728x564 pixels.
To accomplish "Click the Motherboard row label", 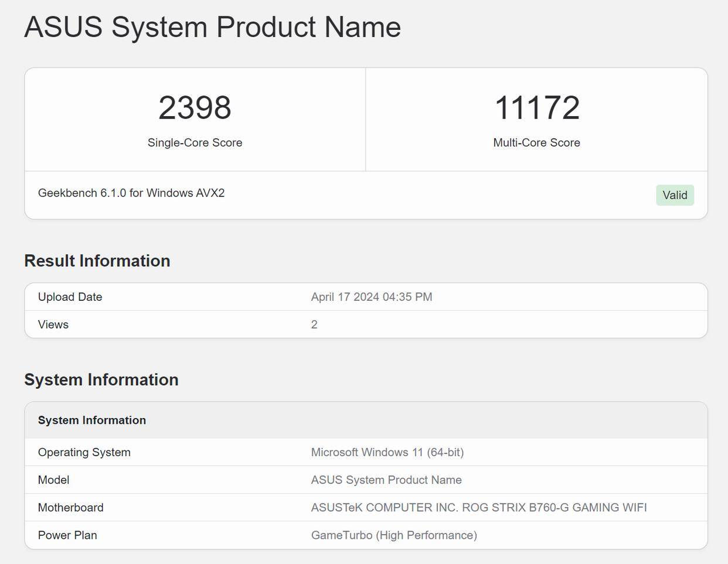I will [71, 507].
